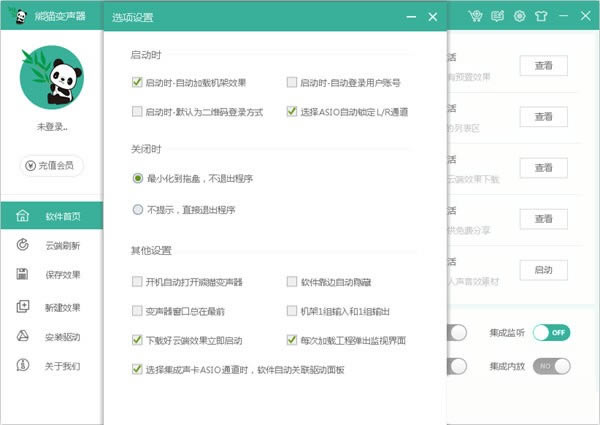Select 最小化到托盘，不退出程序 radio option
The width and height of the screenshot is (600, 425).
click(138, 178)
